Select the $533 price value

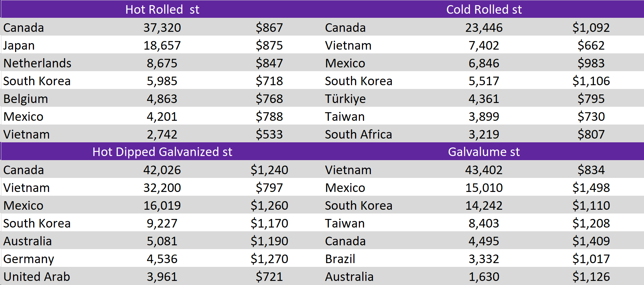pyautogui.click(x=269, y=134)
